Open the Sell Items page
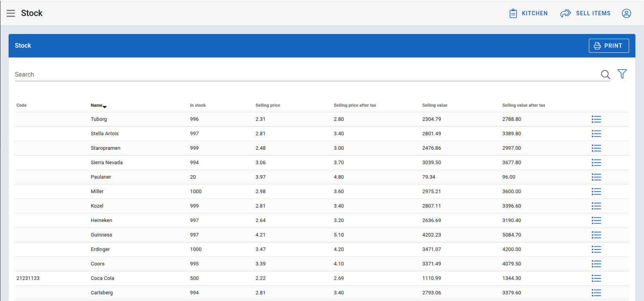644x301 pixels. [585, 13]
